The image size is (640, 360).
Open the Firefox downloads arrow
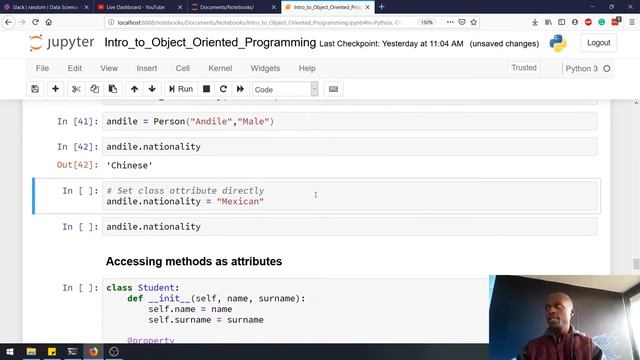click(x=535, y=22)
